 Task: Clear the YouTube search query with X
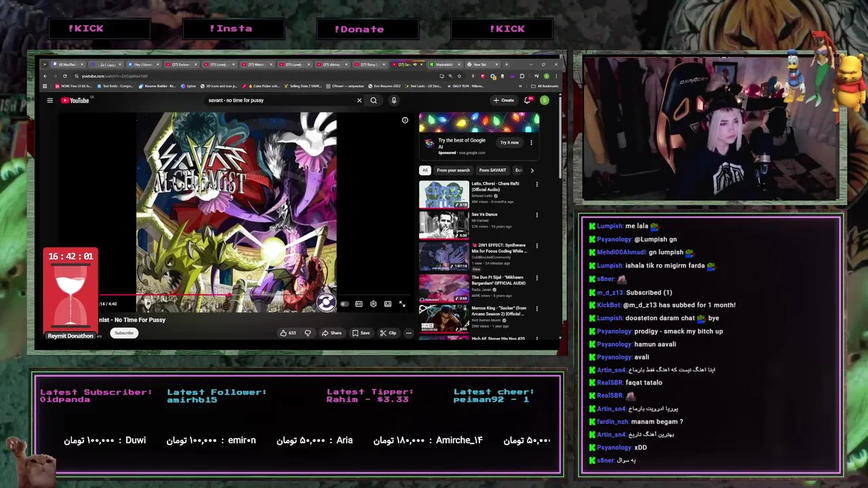[359, 100]
